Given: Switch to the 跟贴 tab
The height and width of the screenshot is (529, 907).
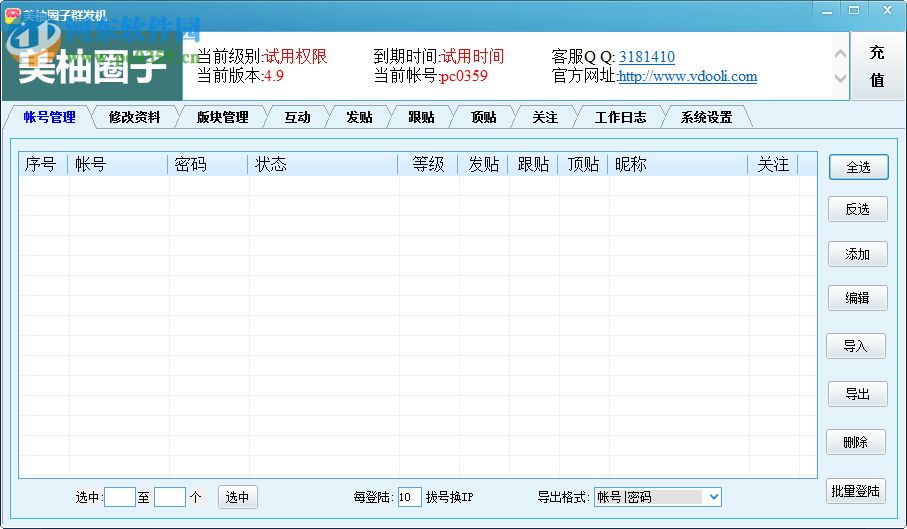Looking at the screenshot, I should (421, 117).
